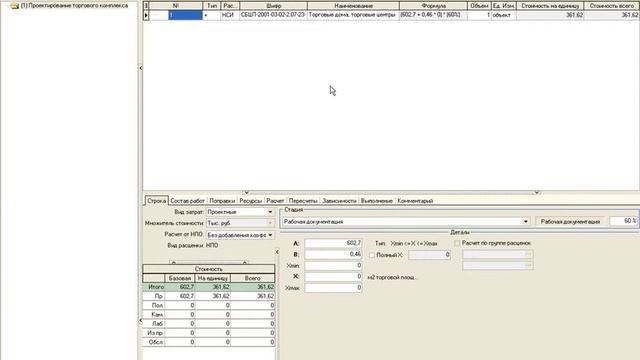Click the НСИ cell in row
This screenshot has width=640, height=360.
pos(230,15)
